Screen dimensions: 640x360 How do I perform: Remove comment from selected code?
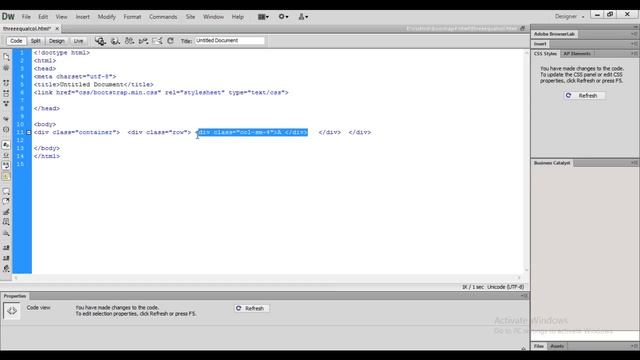click(6, 201)
